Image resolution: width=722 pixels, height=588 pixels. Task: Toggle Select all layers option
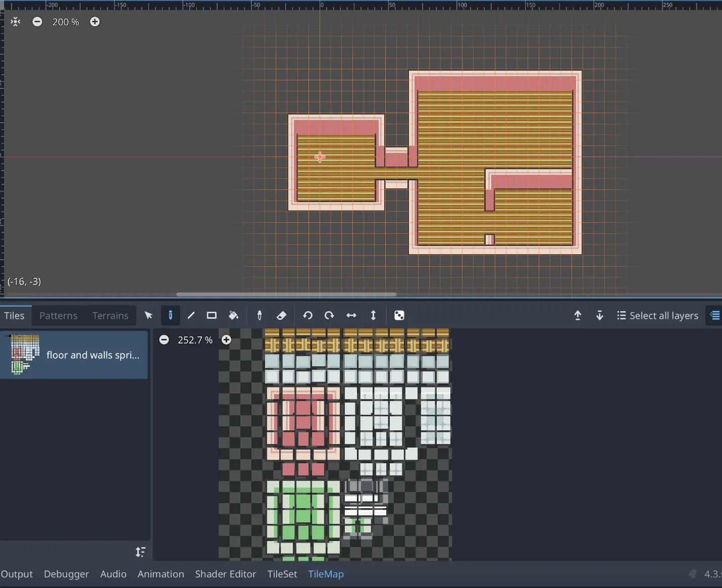coord(657,316)
